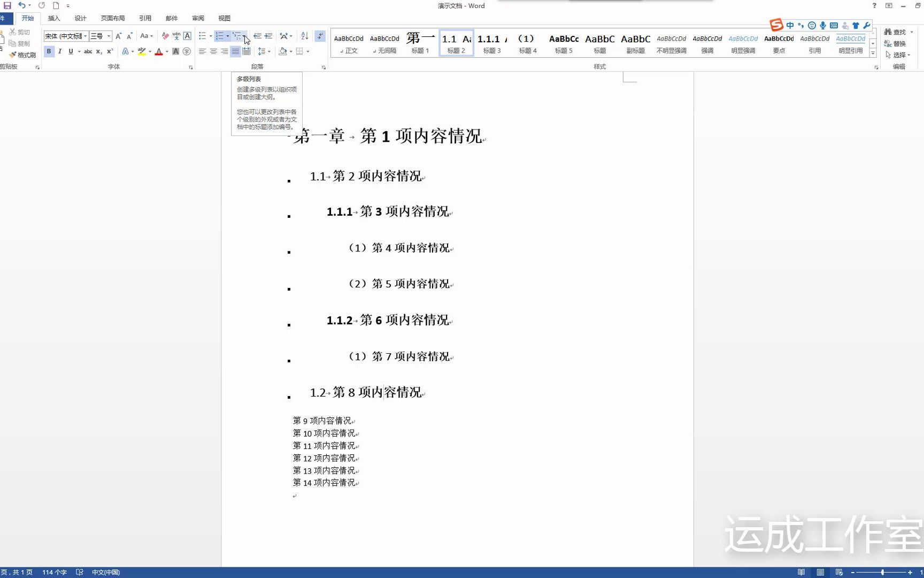Click the Bullets list icon
This screenshot has height=578, width=924.
202,36
